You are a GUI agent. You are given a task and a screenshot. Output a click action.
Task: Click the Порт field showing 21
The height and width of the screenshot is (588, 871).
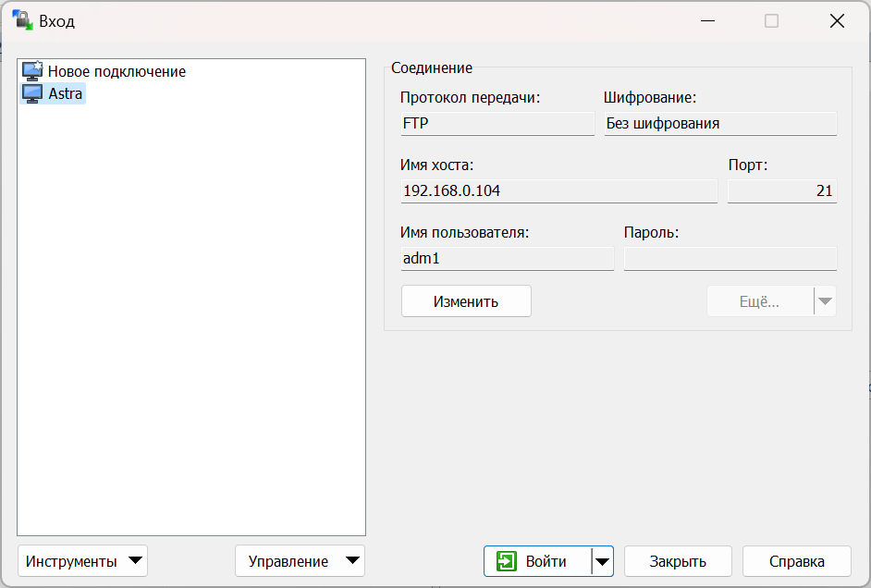tap(781, 190)
